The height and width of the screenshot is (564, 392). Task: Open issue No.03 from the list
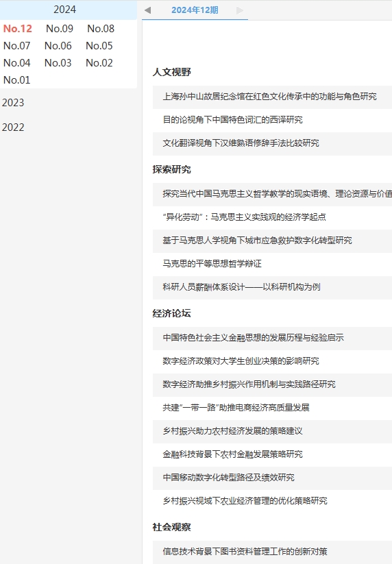[x=58, y=63]
